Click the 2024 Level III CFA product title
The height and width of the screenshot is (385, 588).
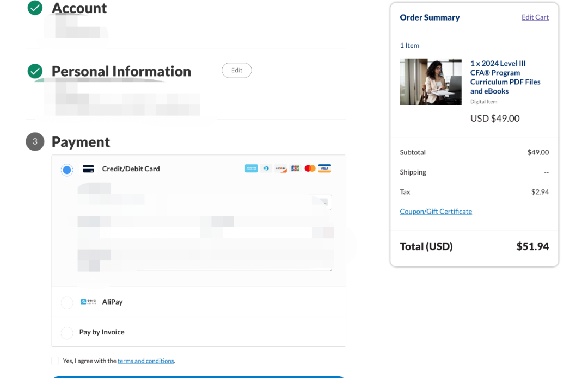[x=505, y=77]
